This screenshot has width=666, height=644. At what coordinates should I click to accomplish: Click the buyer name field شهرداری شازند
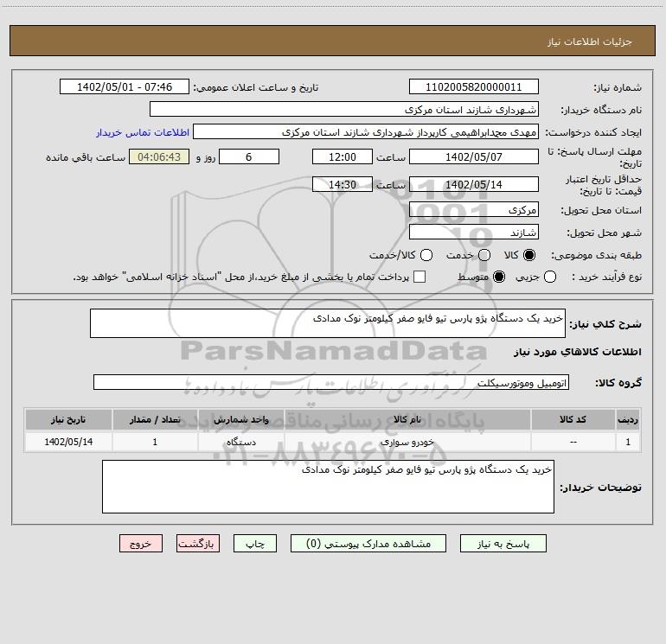[344, 109]
